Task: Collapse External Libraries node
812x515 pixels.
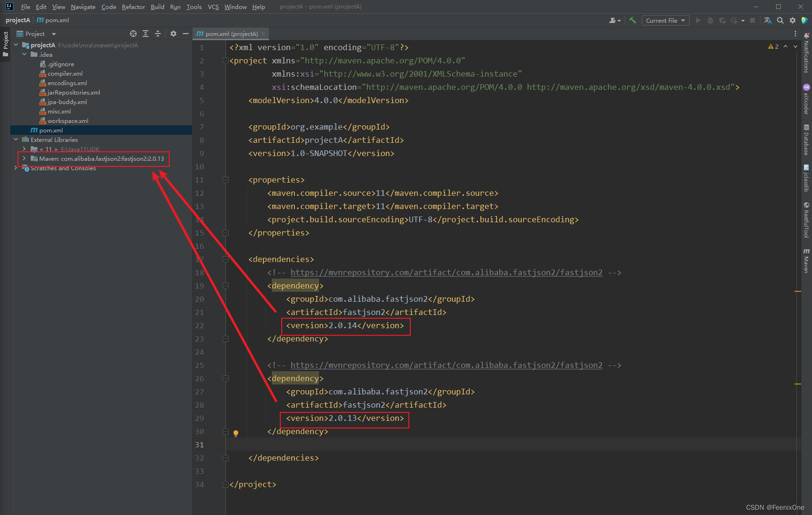Action: pyautogui.click(x=16, y=140)
